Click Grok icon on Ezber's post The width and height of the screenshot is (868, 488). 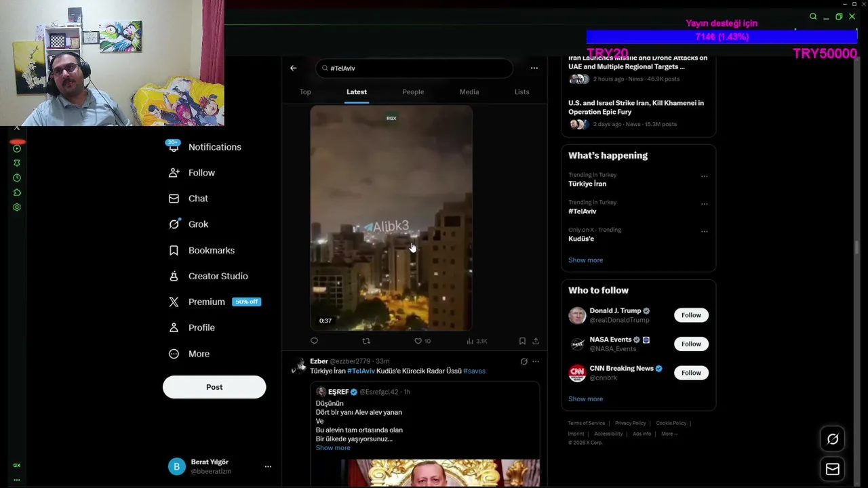click(x=524, y=361)
